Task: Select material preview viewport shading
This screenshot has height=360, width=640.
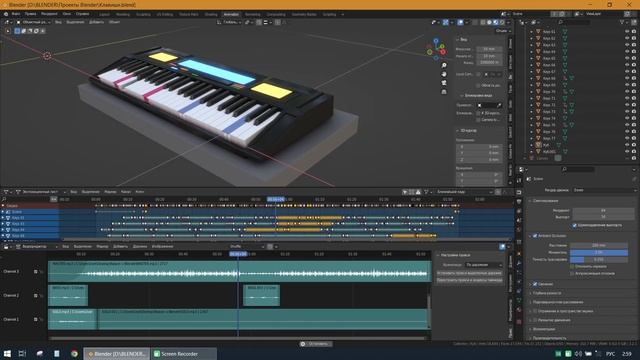Action: point(496,22)
